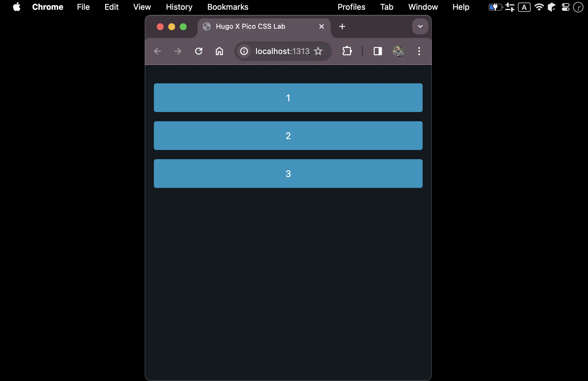Click the home navigation icon

tap(218, 51)
